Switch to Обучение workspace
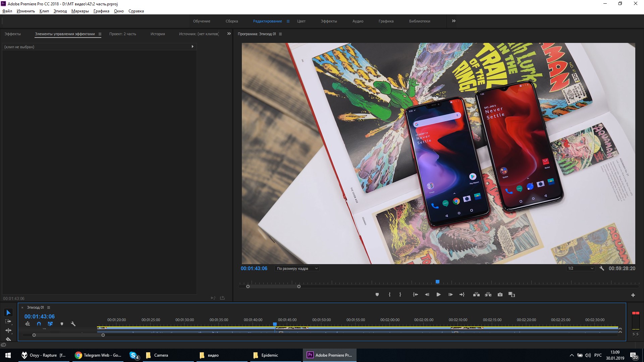This screenshot has height=362, width=644. pyautogui.click(x=202, y=21)
